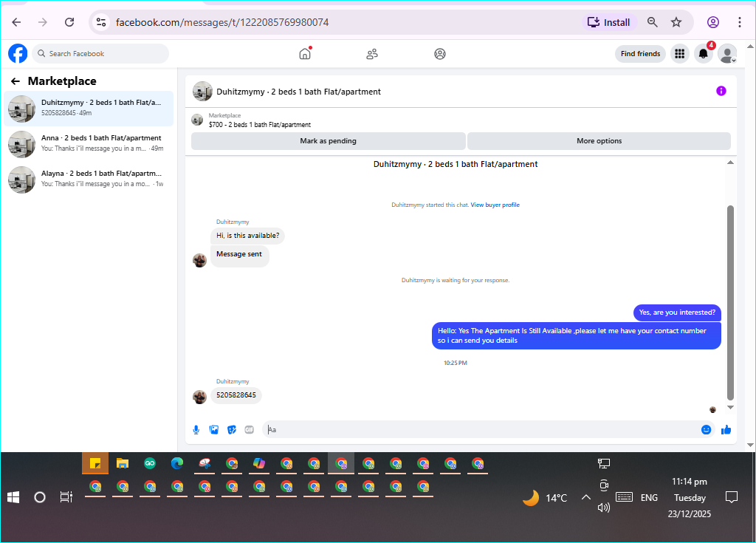Click the 'Hi, is this available?' message
The height and width of the screenshot is (543, 756).
pyautogui.click(x=248, y=236)
